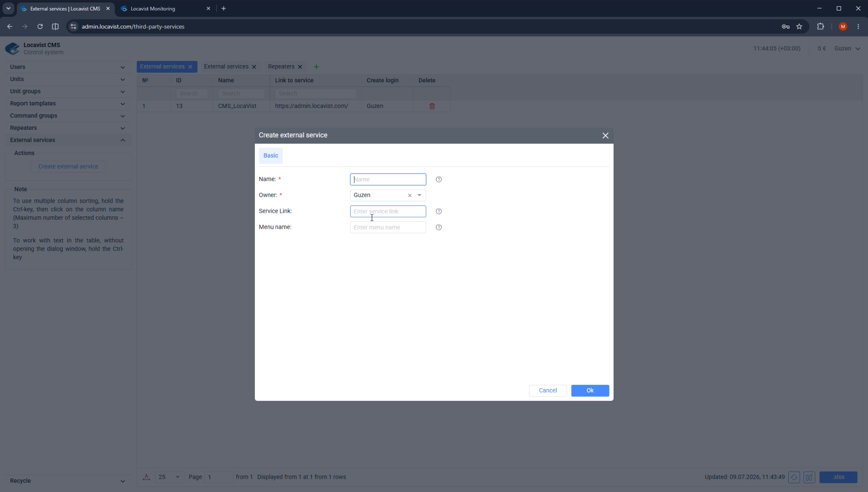
Task: Open help tooltip for Service Link field
Action: point(439,211)
